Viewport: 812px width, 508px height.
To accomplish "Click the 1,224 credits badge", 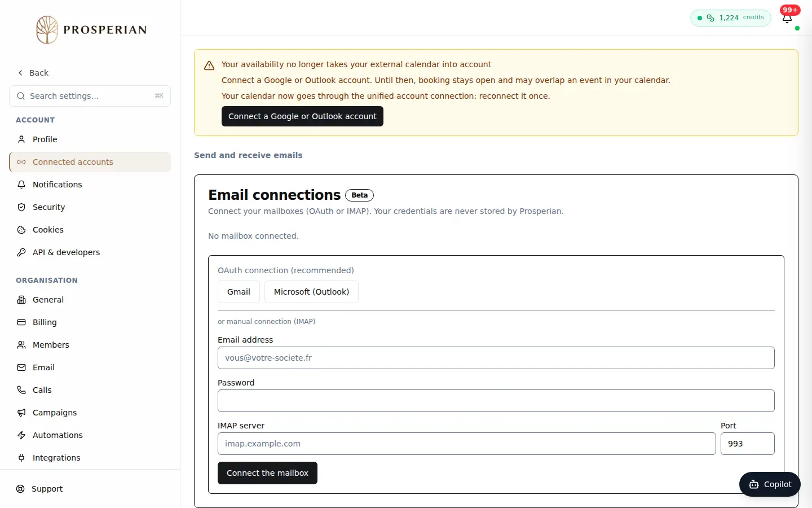I will (x=731, y=17).
